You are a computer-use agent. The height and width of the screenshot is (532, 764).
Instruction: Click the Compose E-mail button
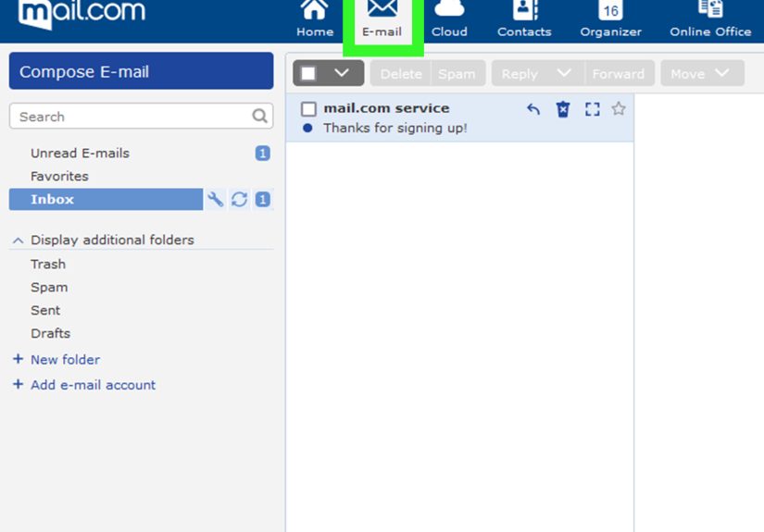142,71
